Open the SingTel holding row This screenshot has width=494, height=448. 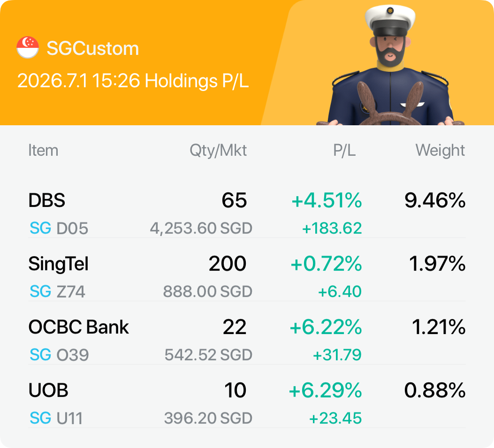click(x=247, y=277)
